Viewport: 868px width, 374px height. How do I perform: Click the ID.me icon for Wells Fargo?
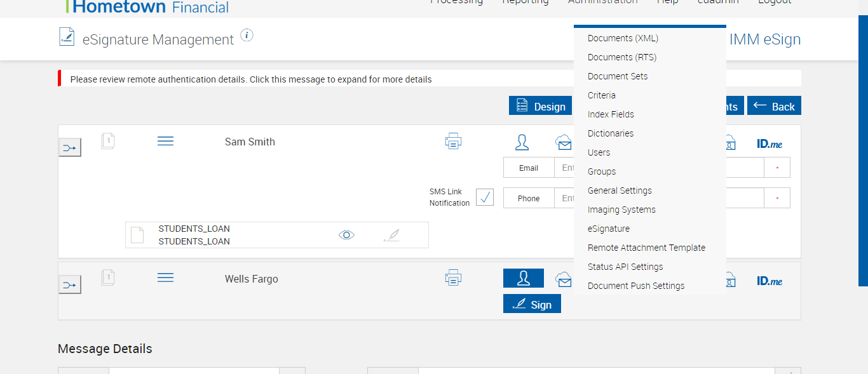pyautogui.click(x=770, y=281)
